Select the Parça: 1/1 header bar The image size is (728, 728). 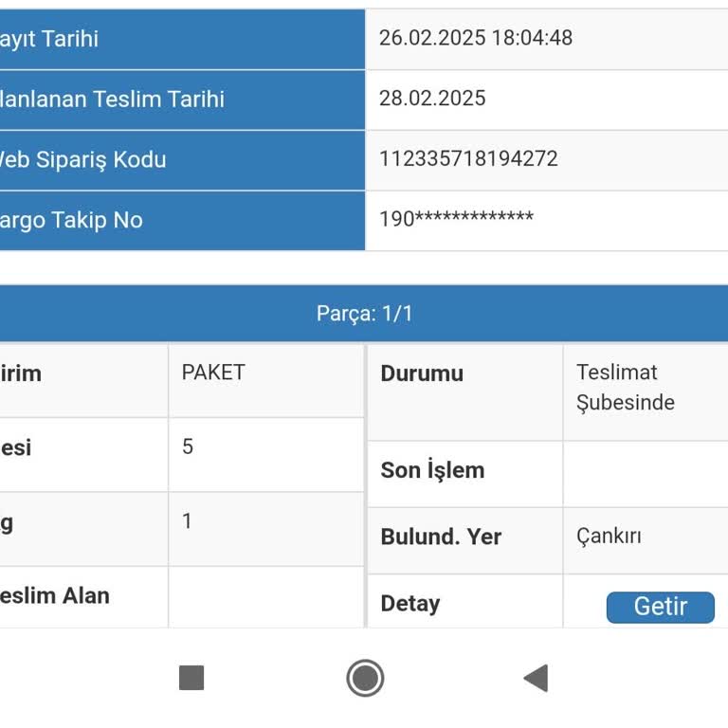coord(364,314)
